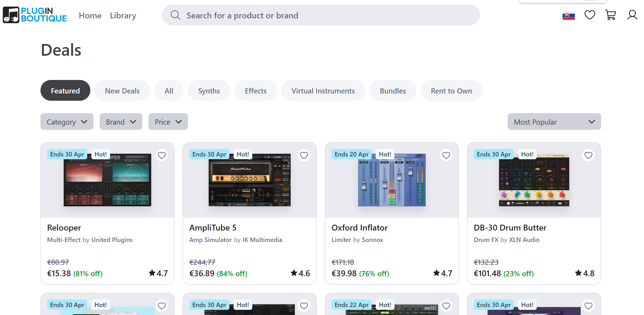The height and width of the screenshot is (315, 644).
Task: Click the Rent to Own button
Action: click(451, 90)
